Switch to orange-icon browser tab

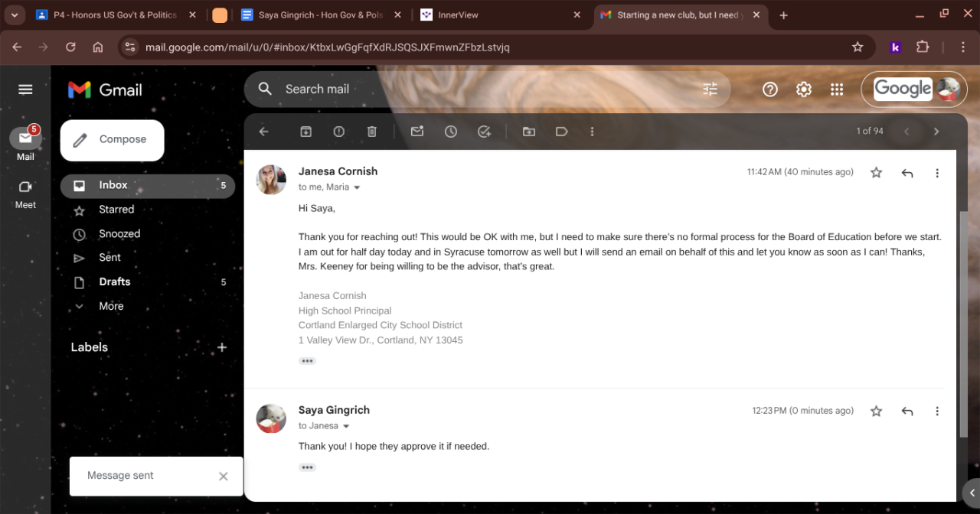coord(220,15)
